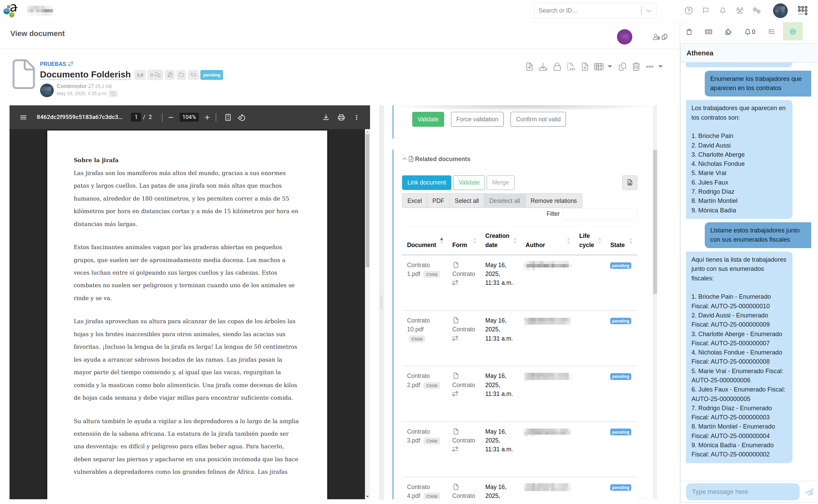Screen dimensions: 818x504
Task: Open the notifications tab in side panel
Action: (x=750, y=32)
